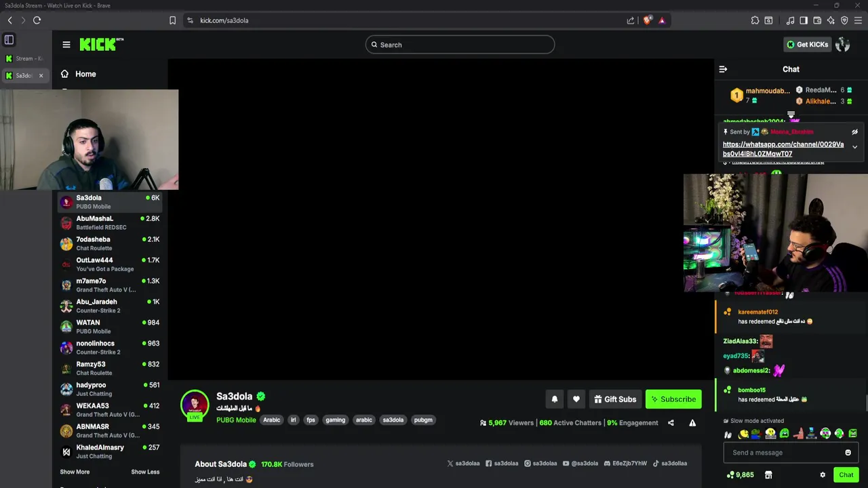
Task: Open browser Extensions puzzle icon
Action: pyautogui.click(x=755, y=20)
